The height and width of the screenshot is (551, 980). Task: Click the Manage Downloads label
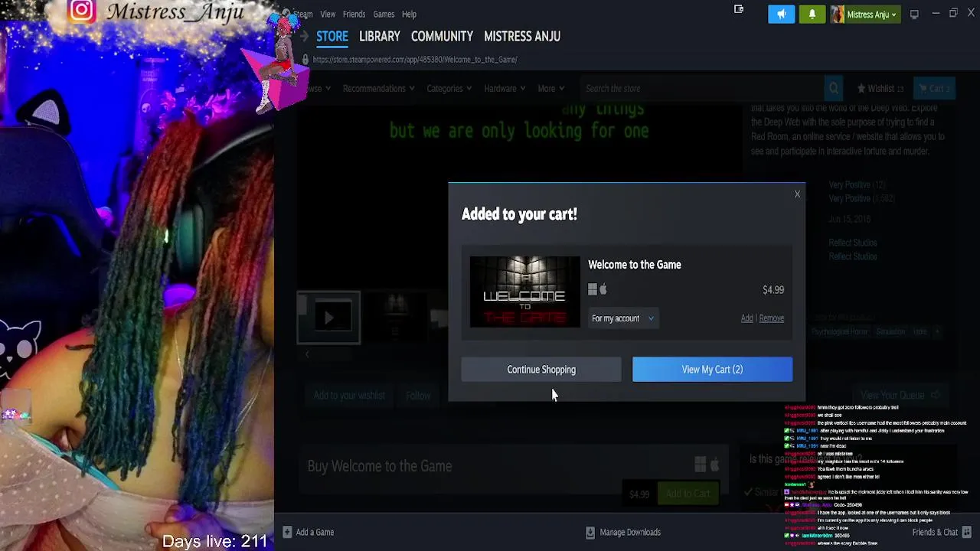630,532
